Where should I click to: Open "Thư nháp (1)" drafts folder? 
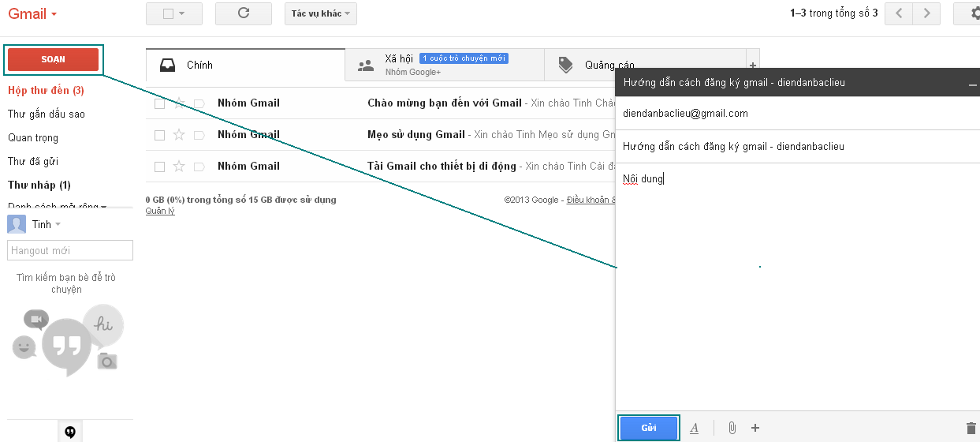click(39, 185)
